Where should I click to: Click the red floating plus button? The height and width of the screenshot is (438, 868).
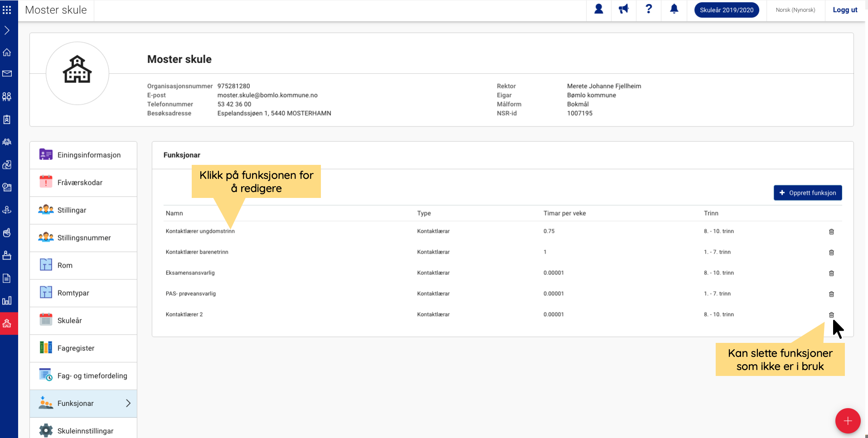click(848, 421)
